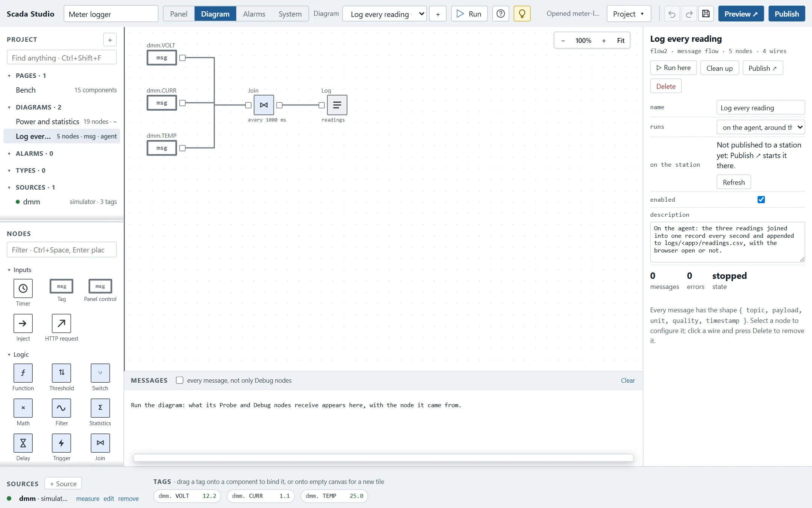This screenshot has height=508, width=812.
Task: Pick the Join node in the palette
Action: pyautogui.click(x=100, y=443)
